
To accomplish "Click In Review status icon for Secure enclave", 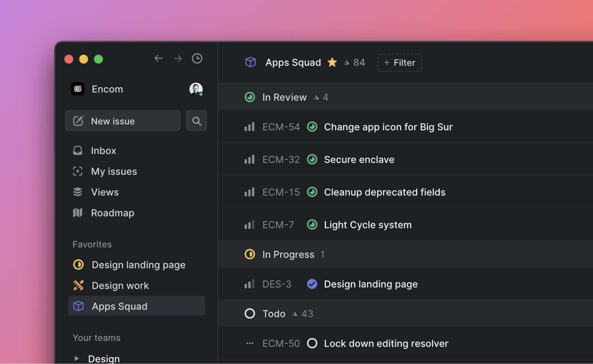I will (x=312, y=159).
